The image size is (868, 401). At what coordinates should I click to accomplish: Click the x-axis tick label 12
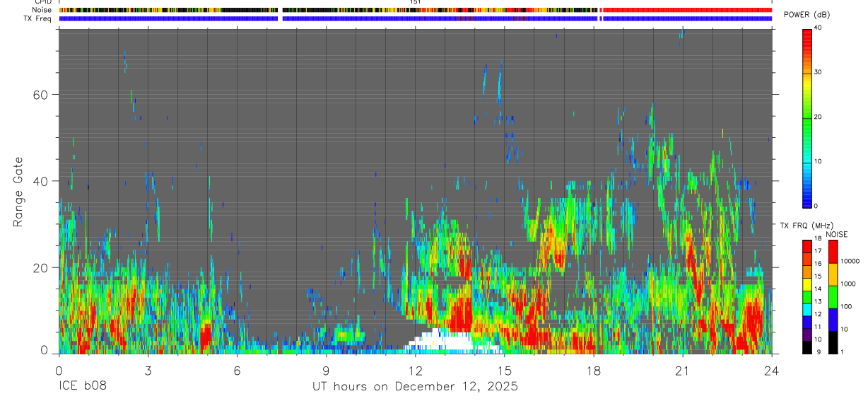coord(415,370)
